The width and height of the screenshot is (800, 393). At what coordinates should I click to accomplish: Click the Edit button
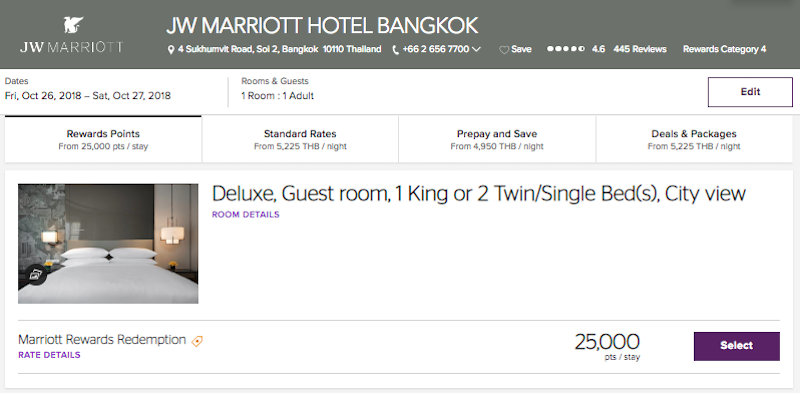coord(750,92)
